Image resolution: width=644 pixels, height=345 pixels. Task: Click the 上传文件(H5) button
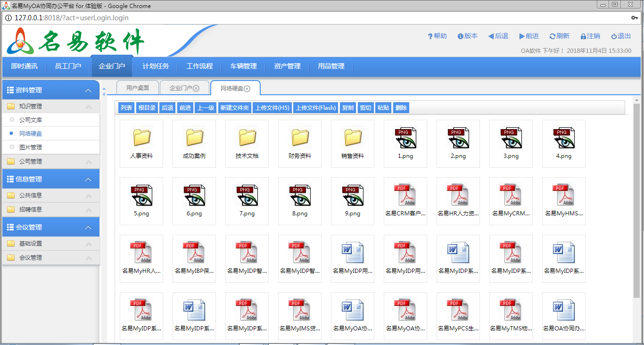[272, 108]
